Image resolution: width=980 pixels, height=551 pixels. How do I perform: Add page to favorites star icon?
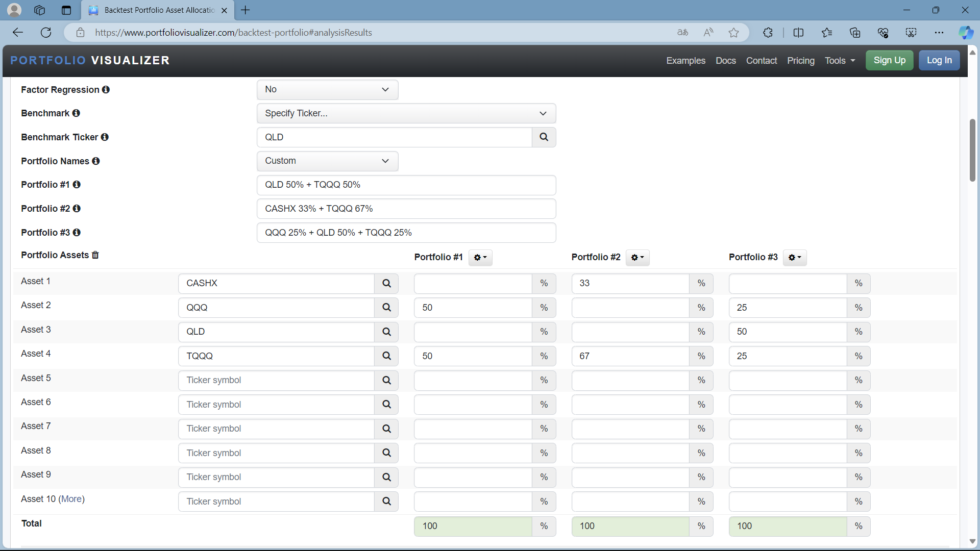tap(733, 33)
